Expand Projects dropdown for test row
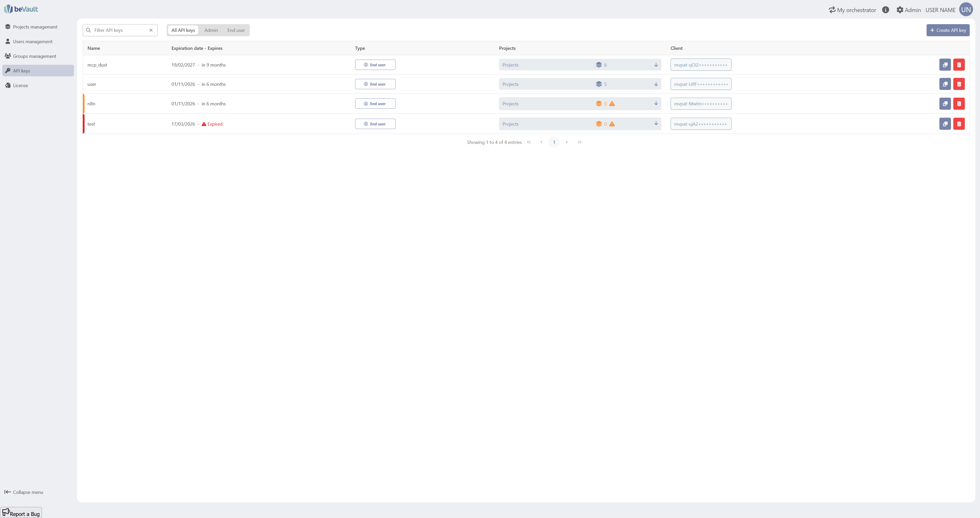 656,124
